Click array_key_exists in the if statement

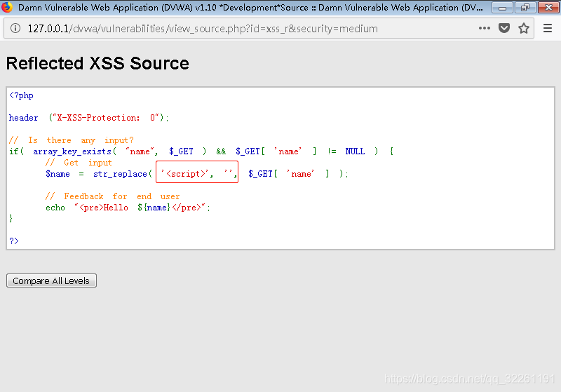72,151
